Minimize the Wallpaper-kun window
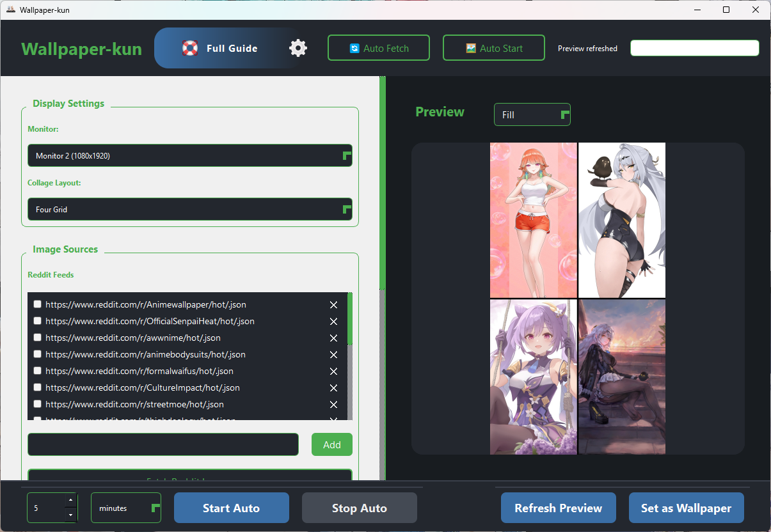This screenshot has height=532, width=771. pos(697,10)
